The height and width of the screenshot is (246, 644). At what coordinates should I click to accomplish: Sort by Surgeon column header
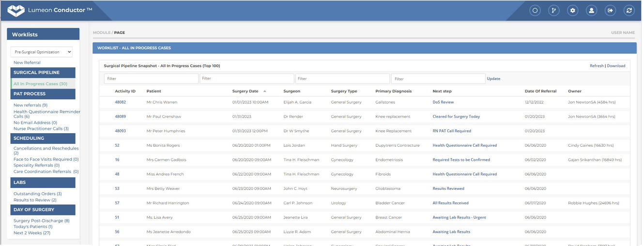(x=292, y=92)
